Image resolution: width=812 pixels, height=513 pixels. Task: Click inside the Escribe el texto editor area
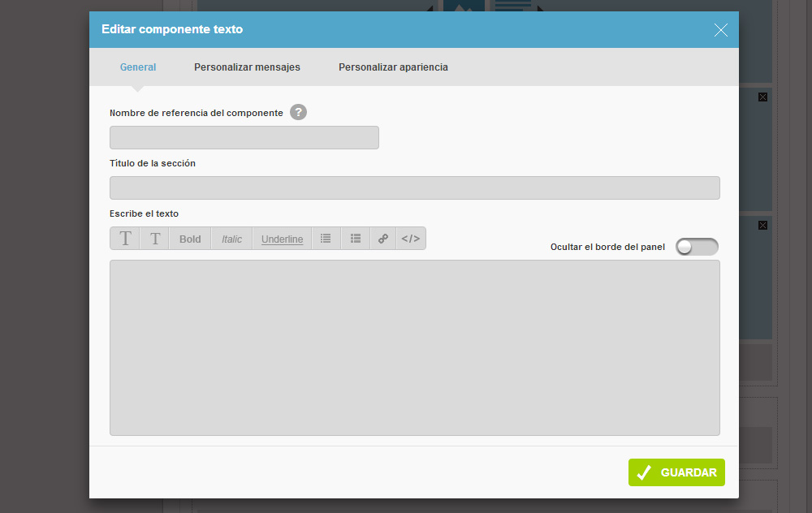[414, 347]
